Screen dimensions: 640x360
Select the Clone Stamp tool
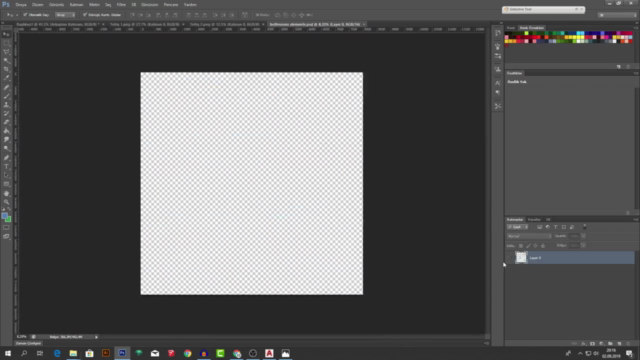(7, 105)
